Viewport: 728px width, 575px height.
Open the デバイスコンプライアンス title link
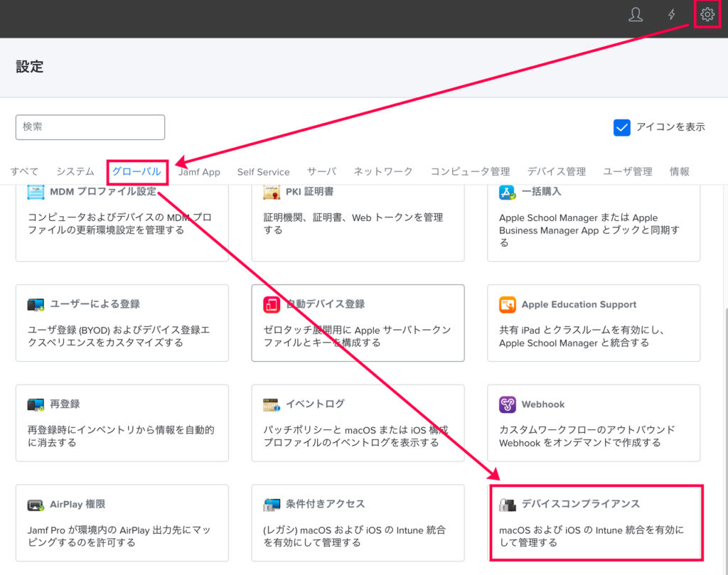[x=580, y=504]
